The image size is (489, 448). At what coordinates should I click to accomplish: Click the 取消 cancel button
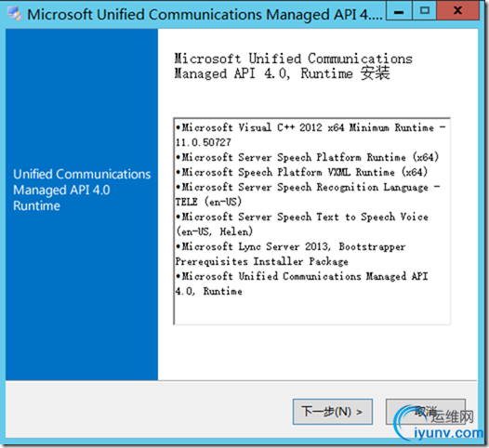coord(426,412)
